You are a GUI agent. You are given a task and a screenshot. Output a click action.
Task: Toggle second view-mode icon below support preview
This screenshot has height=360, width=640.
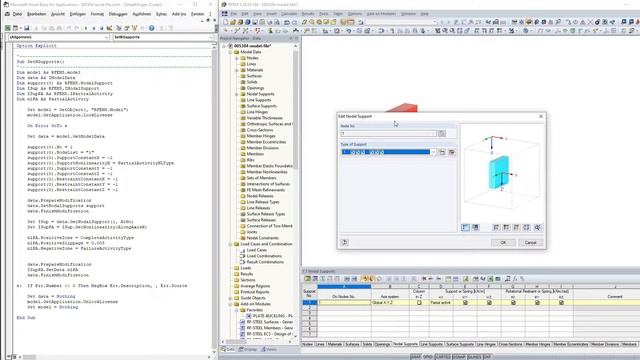[476, 227]
